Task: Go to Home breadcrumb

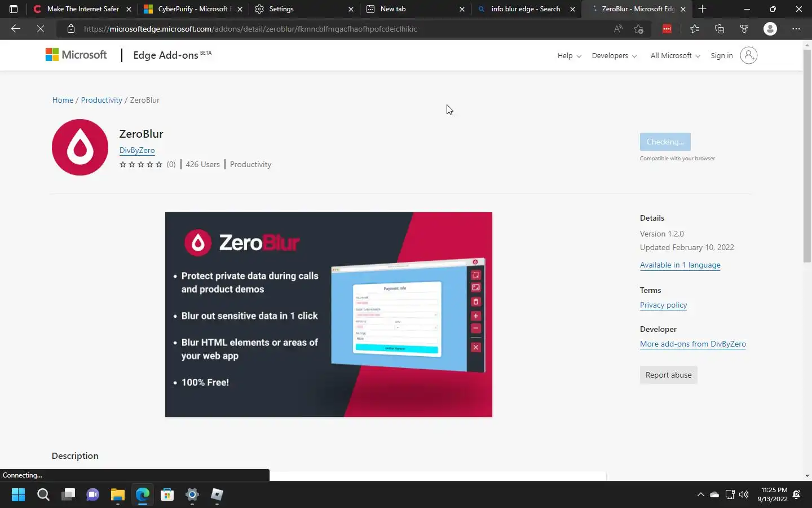Action: click(x=63, y=100)
